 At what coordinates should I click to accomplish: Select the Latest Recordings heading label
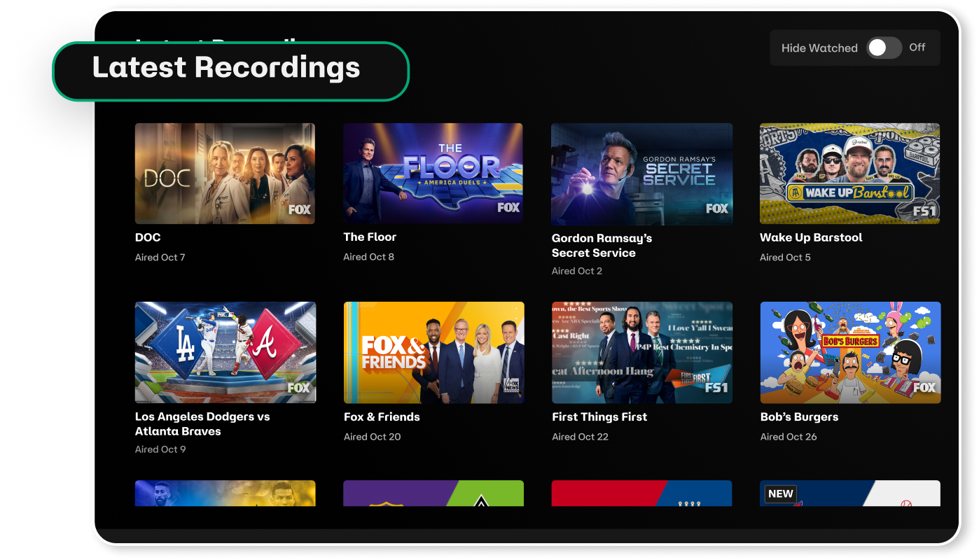(226, 68)
